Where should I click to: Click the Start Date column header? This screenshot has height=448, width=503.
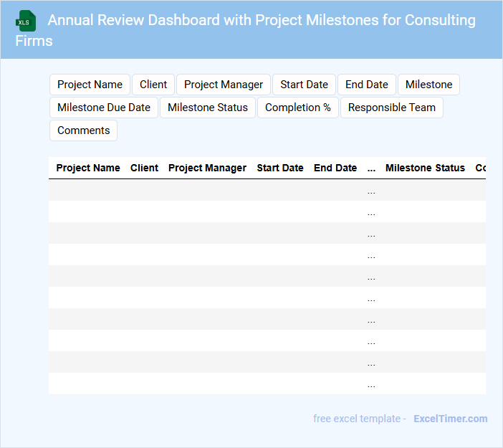pyautogui.click(x=280, y=168)
